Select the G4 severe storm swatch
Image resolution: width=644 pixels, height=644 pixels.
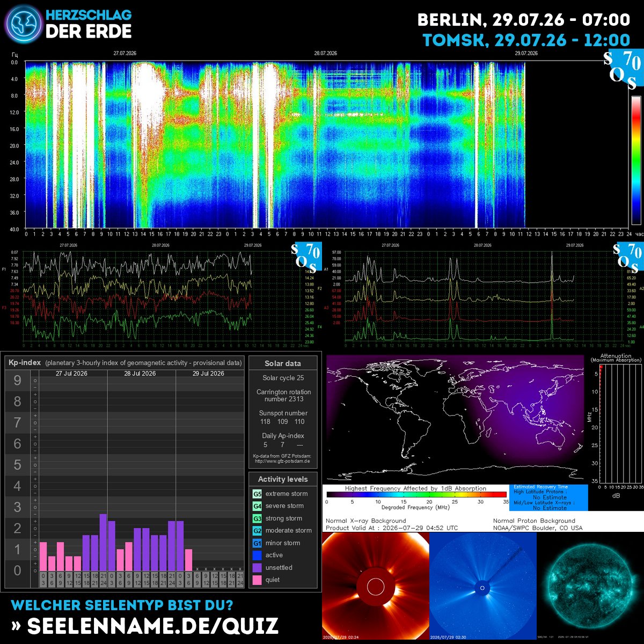click(257, 506)
